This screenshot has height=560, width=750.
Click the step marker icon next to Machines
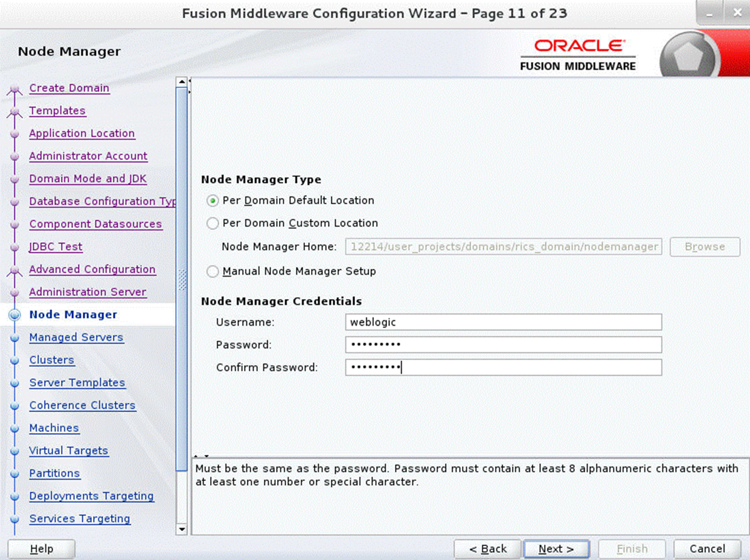(16, 428)
